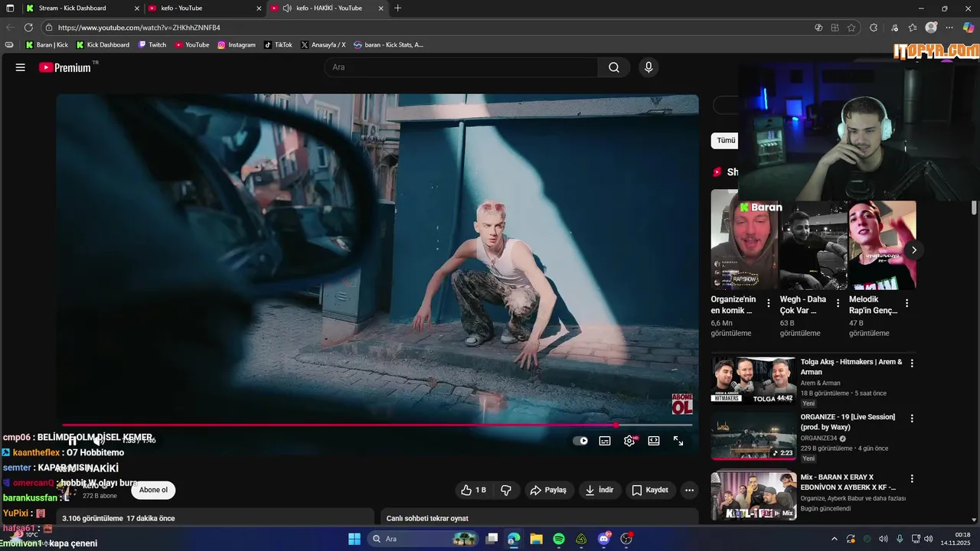This screenshot has height=551, width=980.
Task: Bookmark the page with star icon
Action: click(x=851, y=28)
